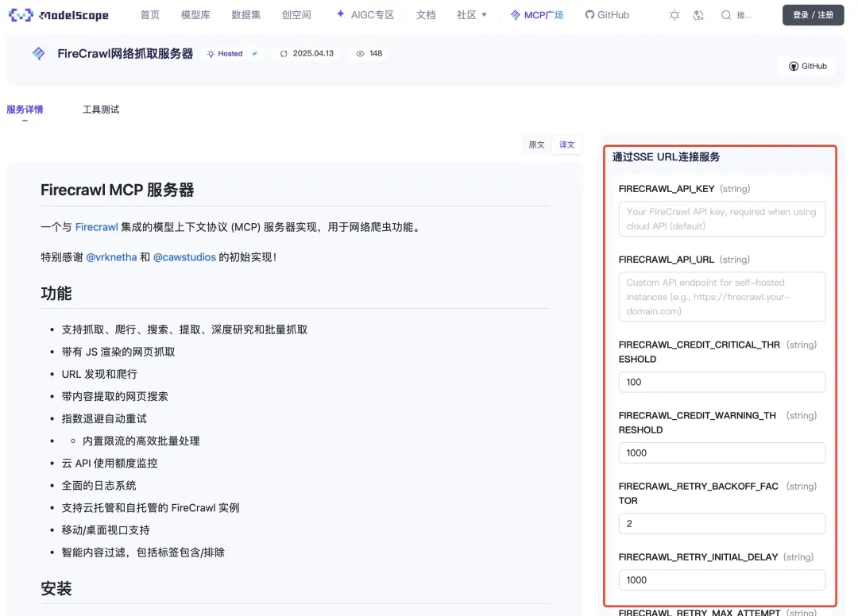Click the 全面的日志系统 bullet

pos(99,485)
